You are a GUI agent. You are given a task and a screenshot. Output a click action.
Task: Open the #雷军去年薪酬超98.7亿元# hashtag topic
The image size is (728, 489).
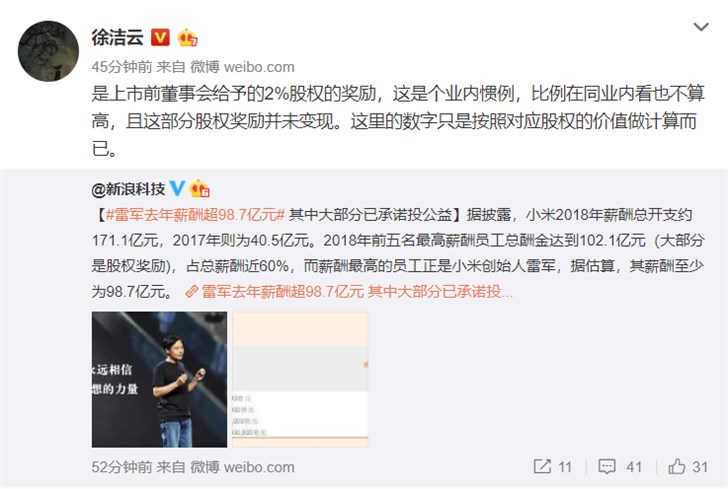195,215
